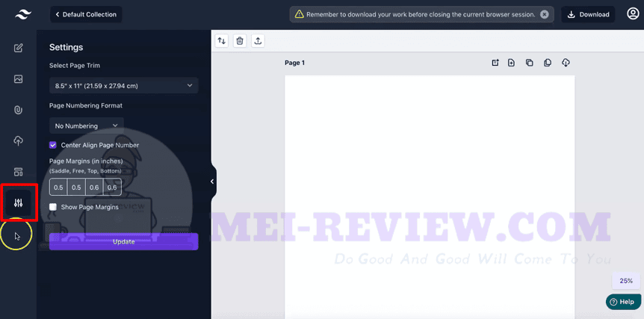Open the Select Page Trim dropdown
This screenshot has height=319, width=644.
[x=123, y=86]
